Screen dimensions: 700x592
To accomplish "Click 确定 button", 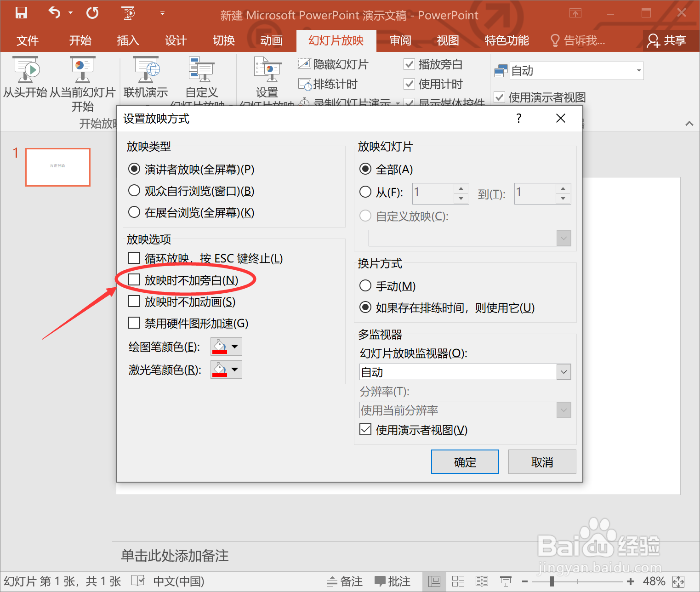I will (x=465, y=461).
